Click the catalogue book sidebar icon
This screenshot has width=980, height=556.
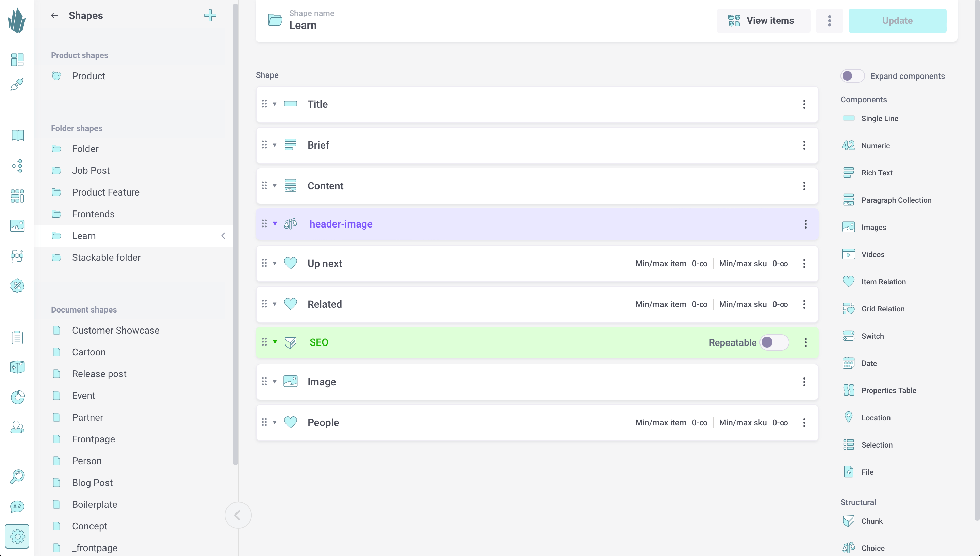point(18,136)
